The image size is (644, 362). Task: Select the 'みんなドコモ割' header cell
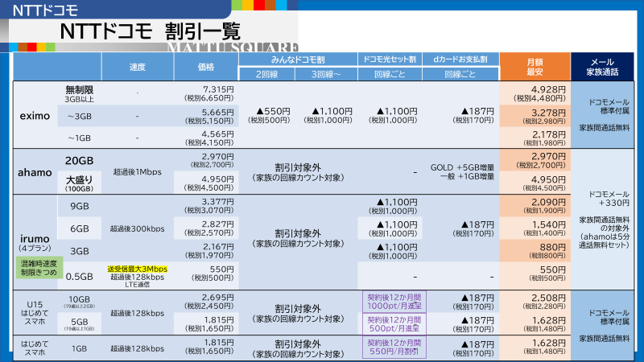(298, 60)
